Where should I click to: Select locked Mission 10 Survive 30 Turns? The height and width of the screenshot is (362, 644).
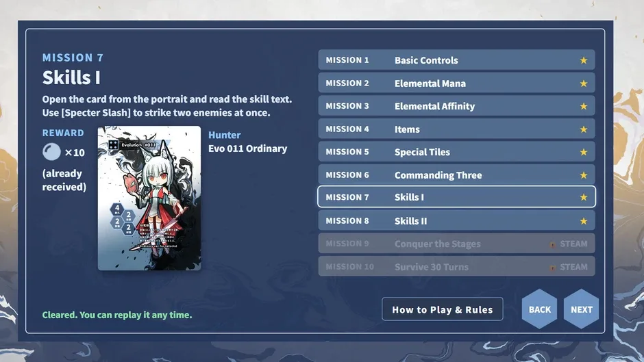(456, 267)
